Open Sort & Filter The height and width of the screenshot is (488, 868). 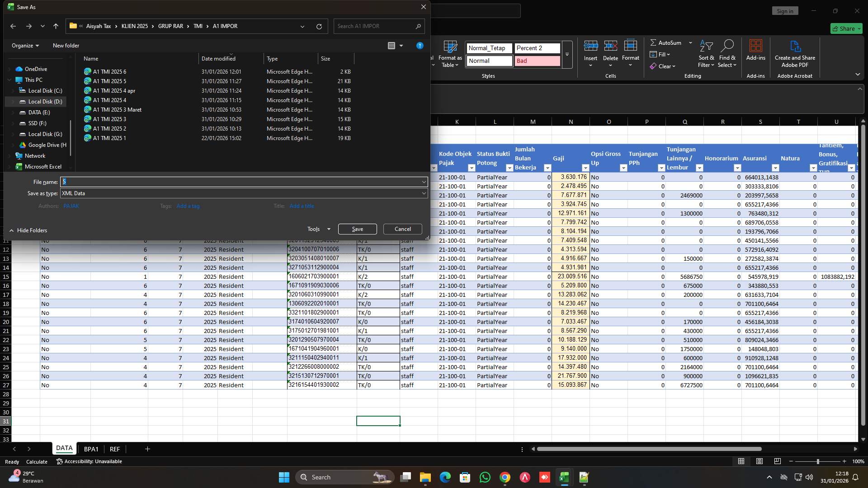706,53
